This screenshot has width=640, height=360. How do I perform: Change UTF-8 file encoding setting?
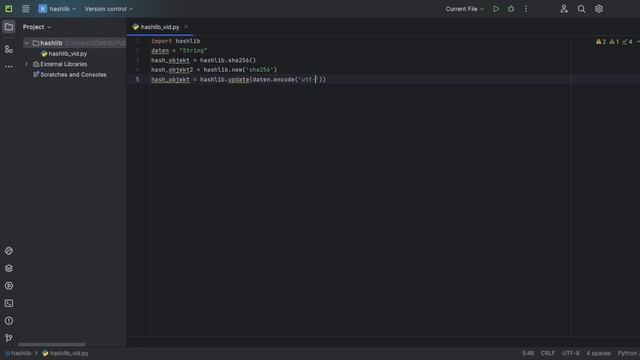point(570,353)
